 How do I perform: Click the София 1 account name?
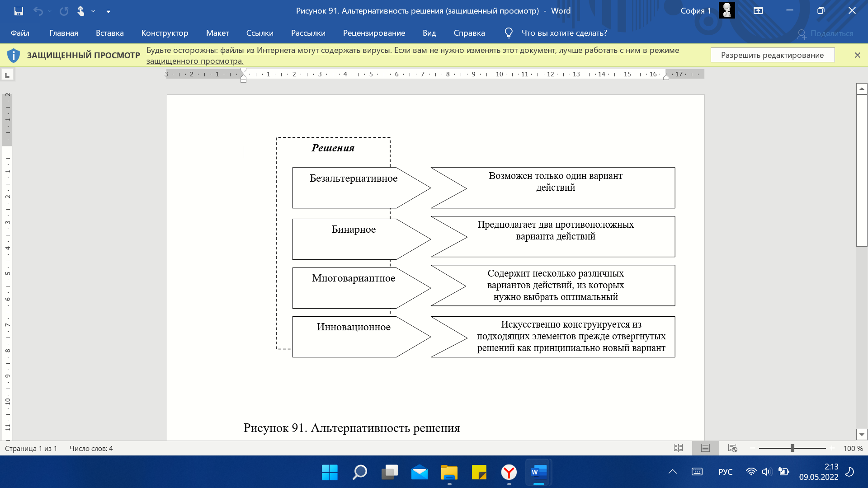pos(696,11)
